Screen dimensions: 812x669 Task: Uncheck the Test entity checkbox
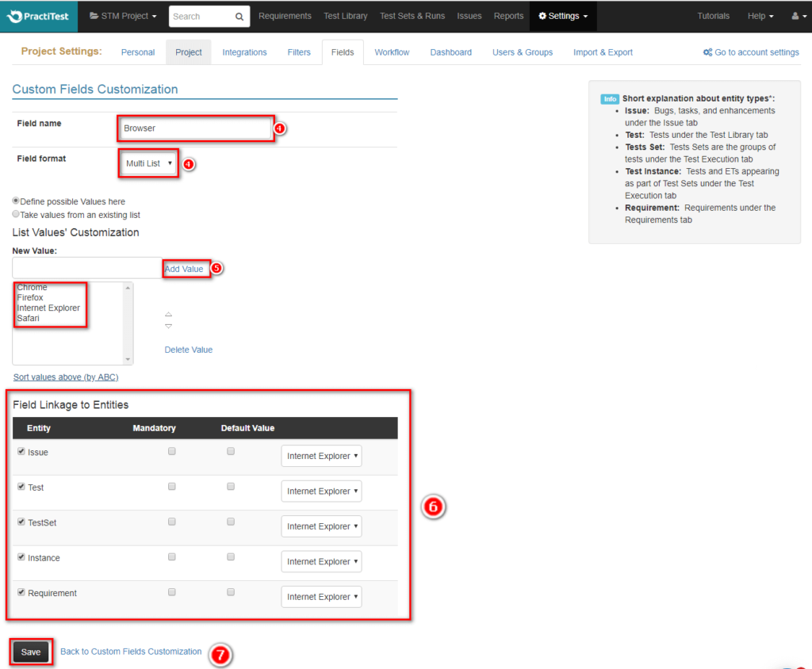21,486
